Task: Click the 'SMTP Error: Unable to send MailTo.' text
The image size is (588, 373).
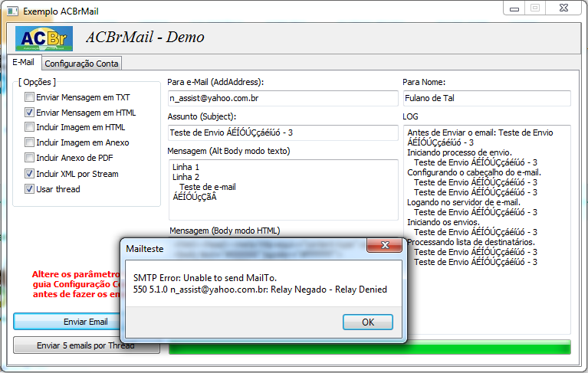Action: 205,278
